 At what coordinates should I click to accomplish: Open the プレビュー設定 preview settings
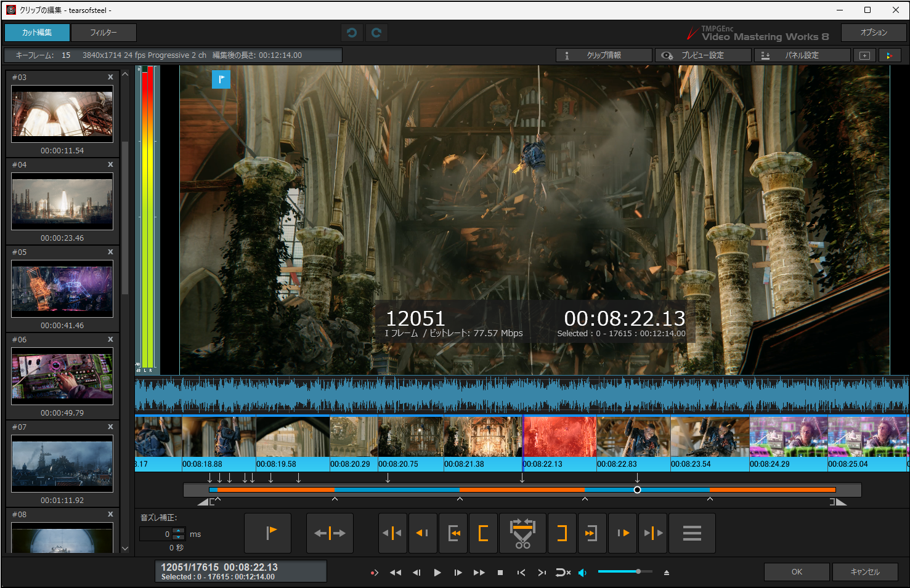pyautogui.click(x=703, y=55)
